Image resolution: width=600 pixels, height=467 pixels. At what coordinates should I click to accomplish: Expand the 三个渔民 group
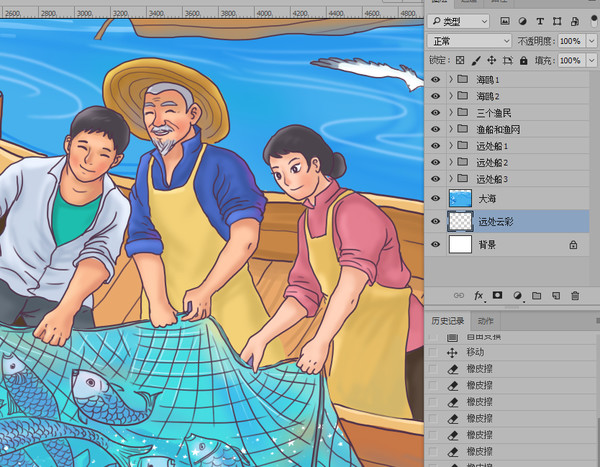point(451,112)
